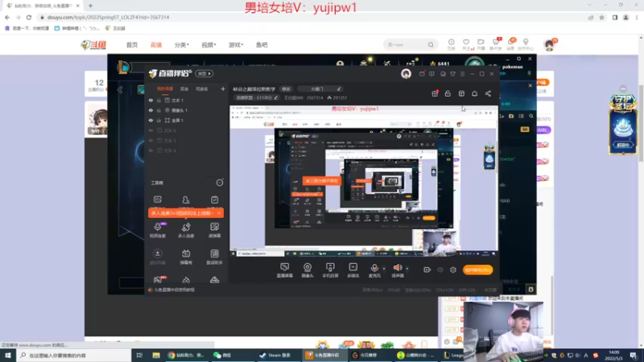The height and width of the screenshot is (362, 644).
Task: Expand the Douyu 分类 category menu
Action: pos(182,45)
